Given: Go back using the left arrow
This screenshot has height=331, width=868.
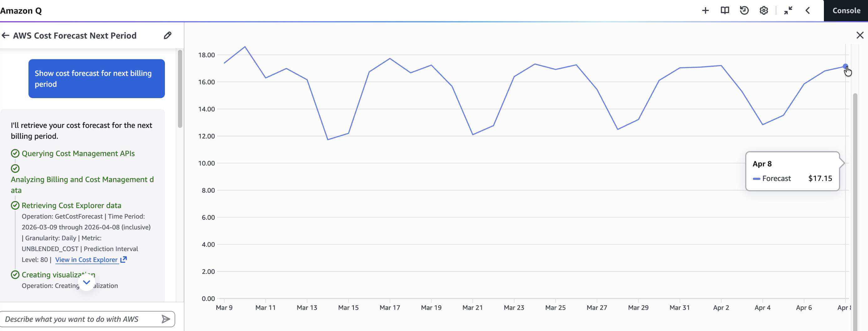Looking at the screenshot, I should 5,35.
